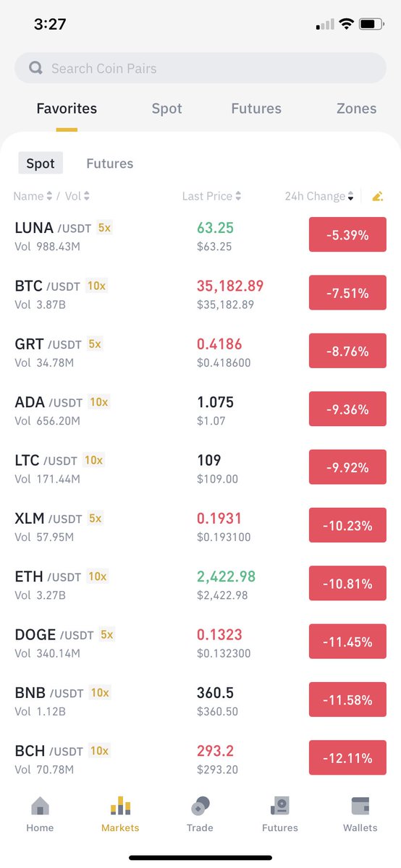Focus the Search Coin Pairs field
The image size is (401, 868).
200,68
